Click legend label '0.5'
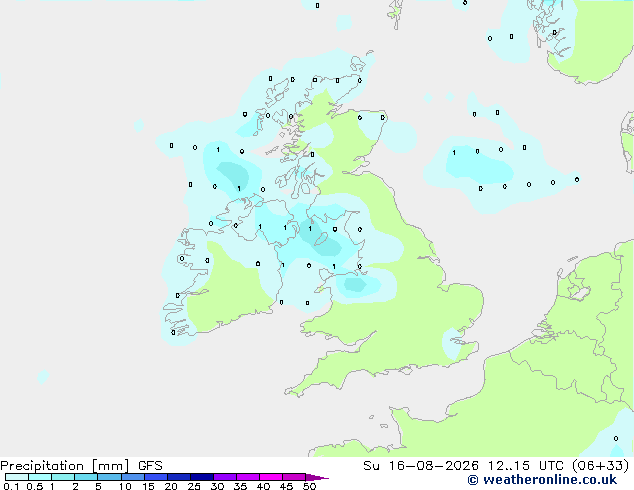This screenshot has width=634, height=490. (x=34, y=486)
